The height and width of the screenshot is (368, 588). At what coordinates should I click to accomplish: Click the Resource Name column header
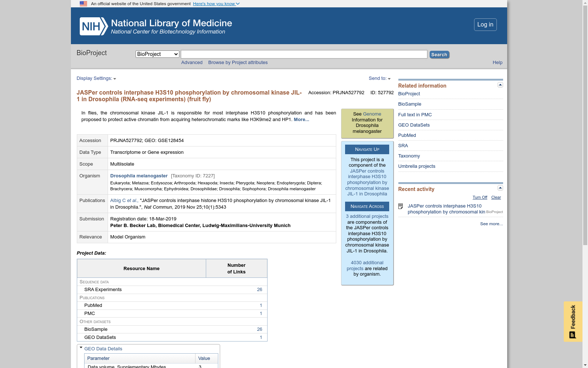[141, 269]
